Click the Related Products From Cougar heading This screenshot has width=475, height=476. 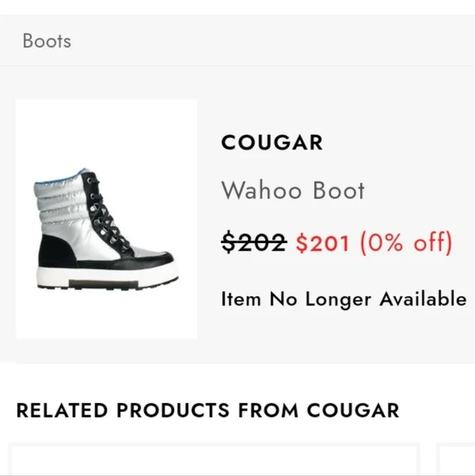point(208,410)
